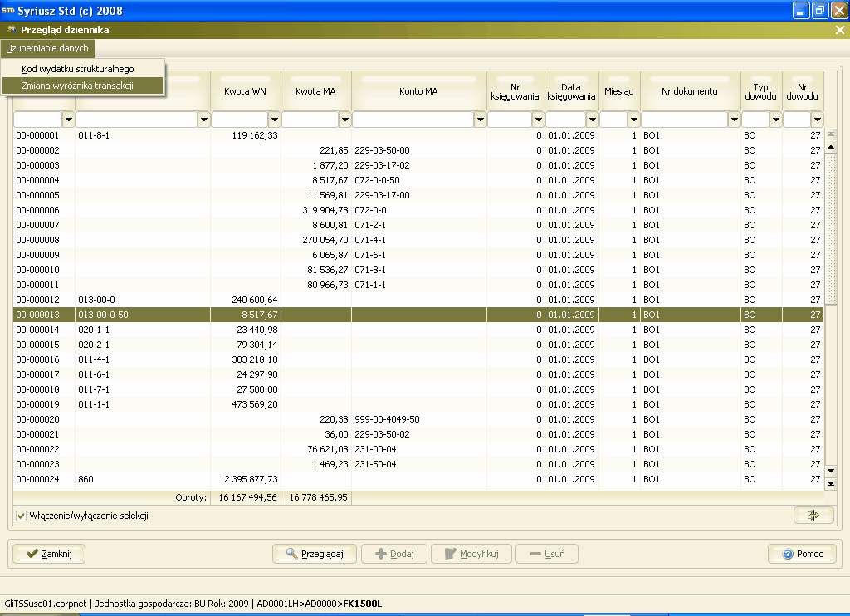This screenshot has width=850, height=616.
Task: Click the Syriusz Std application icon in title bar
Action: (x=8, y=10)
